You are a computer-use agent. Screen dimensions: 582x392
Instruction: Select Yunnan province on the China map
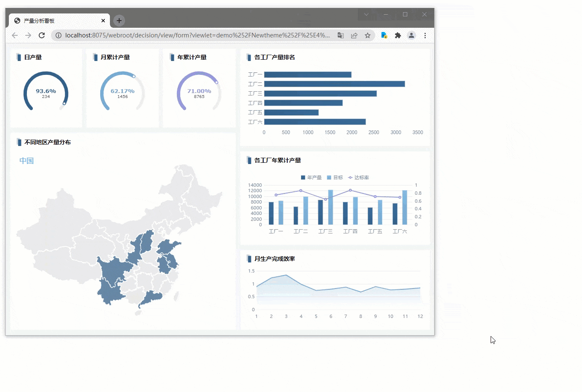(x=110, y=292)
